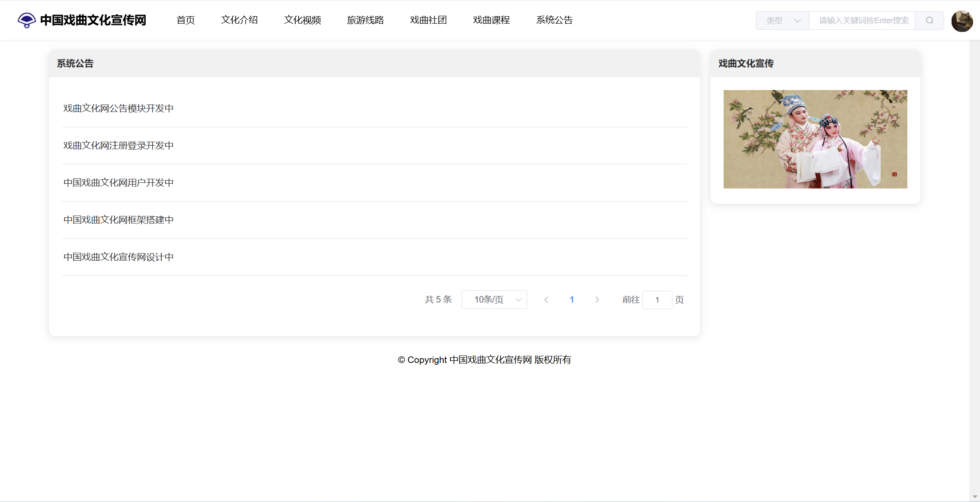Click the search magnifier icon
The height and width of the screenshot is (502, 980).
click(929, 21)
